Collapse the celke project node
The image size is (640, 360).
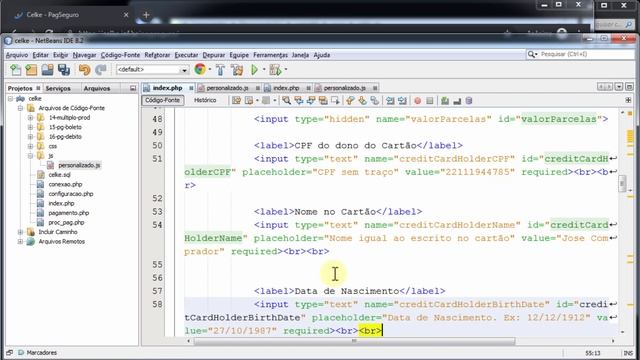tap(11, 99)
